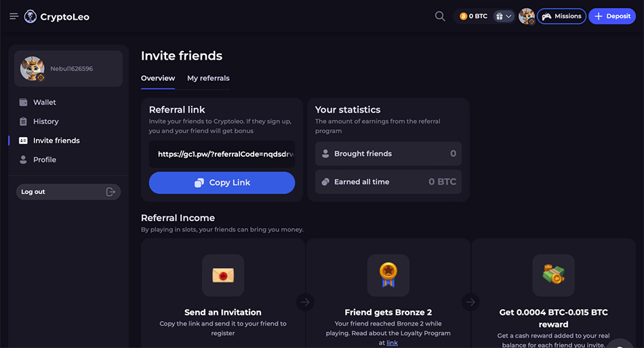Click the Invite friends page title
Screen dimensions: 644x348
click(182, 56)
